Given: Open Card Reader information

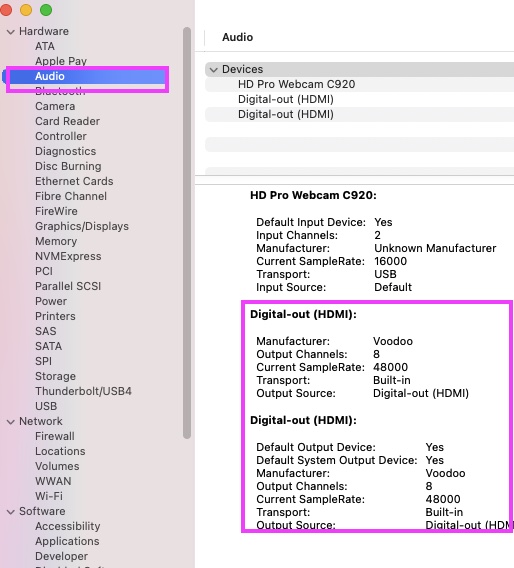Looking at the screenshot, I should pos(67,121).
